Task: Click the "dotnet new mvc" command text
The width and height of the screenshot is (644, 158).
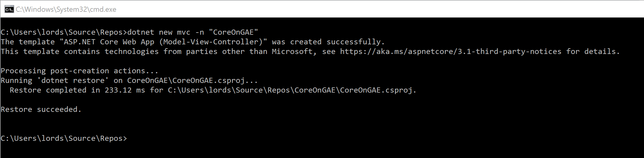Action: [159, 32]
